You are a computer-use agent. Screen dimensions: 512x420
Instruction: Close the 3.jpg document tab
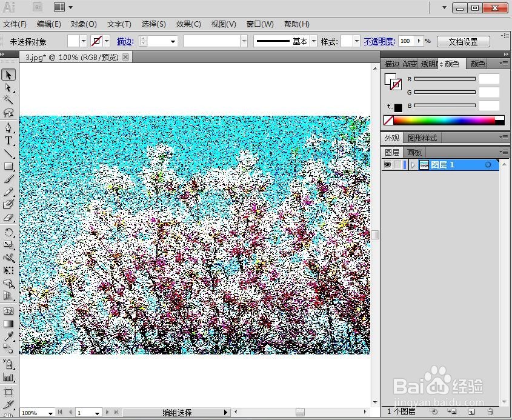click(125, 57)
